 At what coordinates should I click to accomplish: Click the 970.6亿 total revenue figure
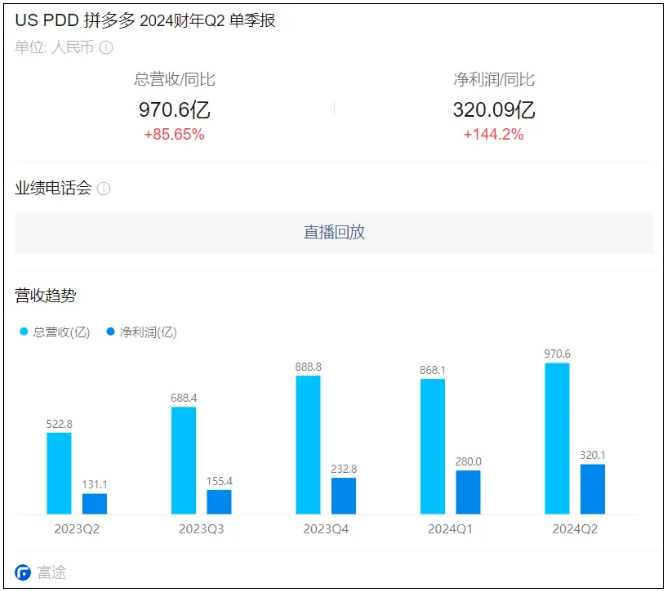click(174, 110)
